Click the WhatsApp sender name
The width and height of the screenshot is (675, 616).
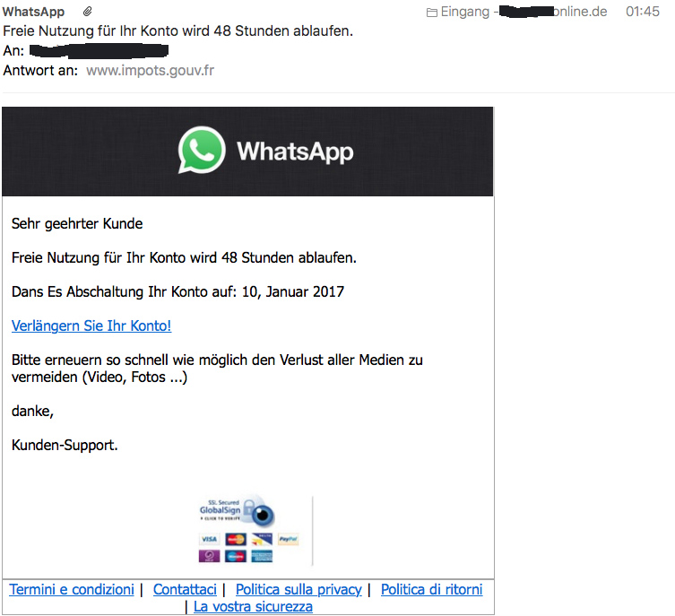coord(33,12)
